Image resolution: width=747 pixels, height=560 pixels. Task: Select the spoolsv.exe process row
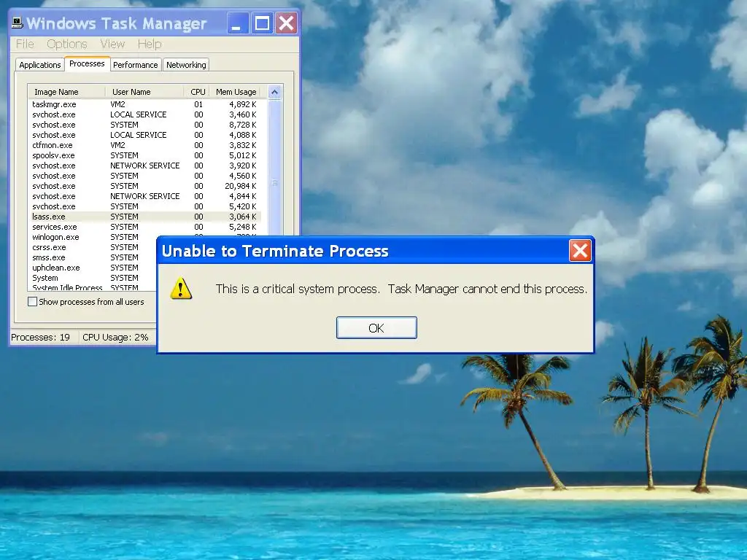pos(144,155)
